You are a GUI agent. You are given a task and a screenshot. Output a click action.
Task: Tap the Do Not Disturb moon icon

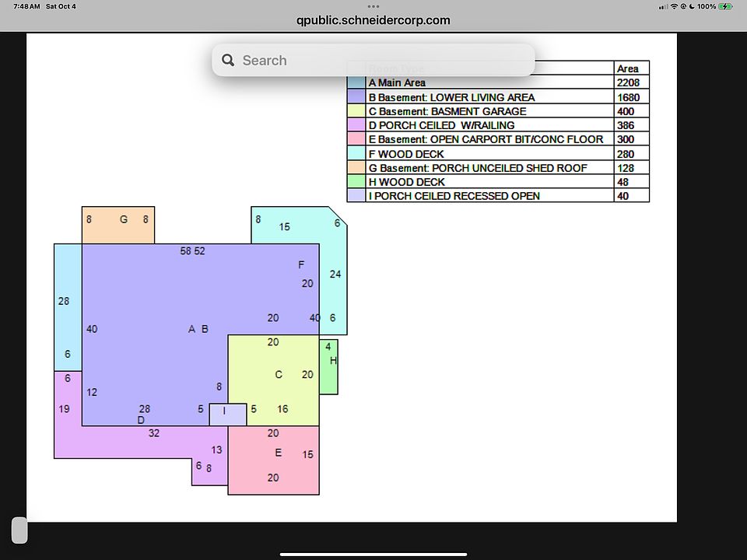tap(691, 6)
